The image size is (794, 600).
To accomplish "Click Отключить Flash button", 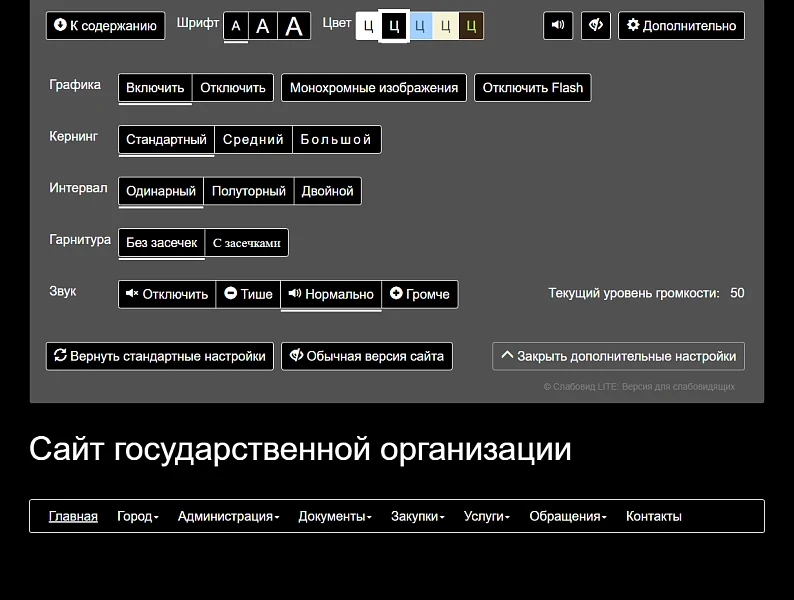I will [533, 88].
